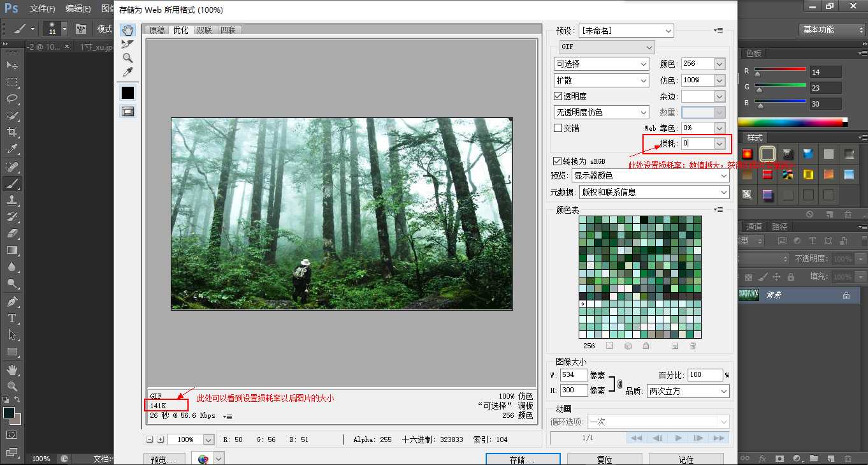Click the new color icon in color table
Image resolution: width=868 pixels, height=465 pixels.
coord(675,346)
